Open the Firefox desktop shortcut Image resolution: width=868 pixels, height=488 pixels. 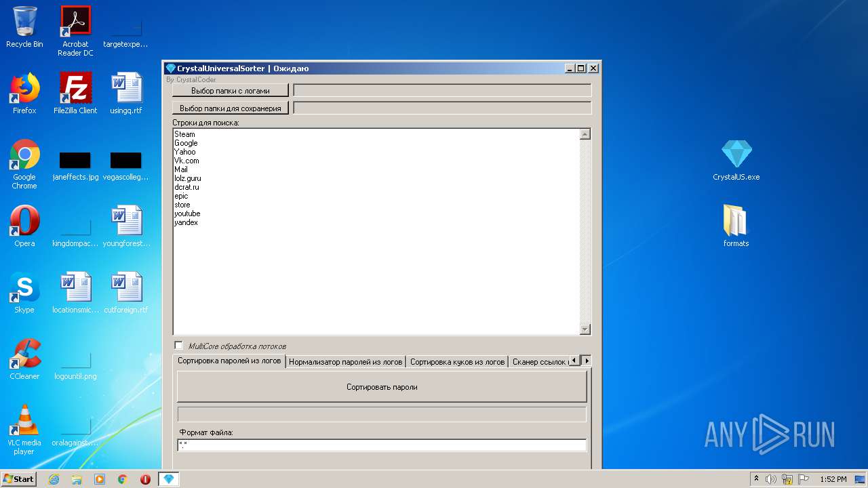(x=24, y=94)
